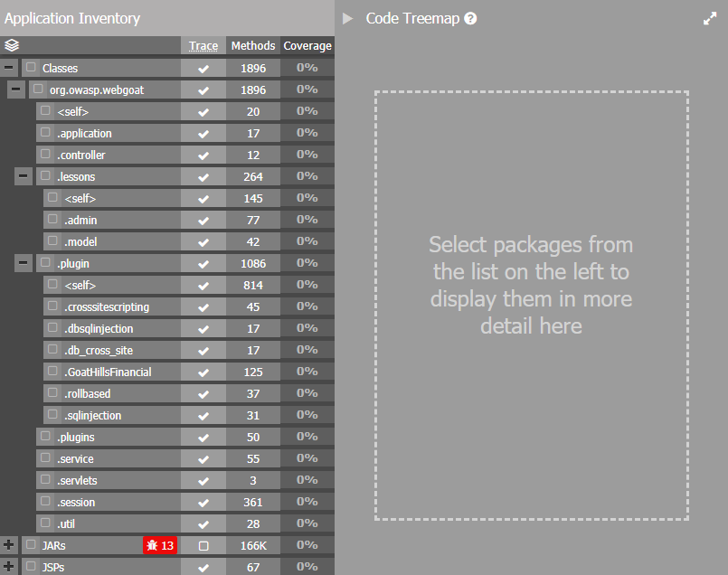Click the .plugins package name

76,437
